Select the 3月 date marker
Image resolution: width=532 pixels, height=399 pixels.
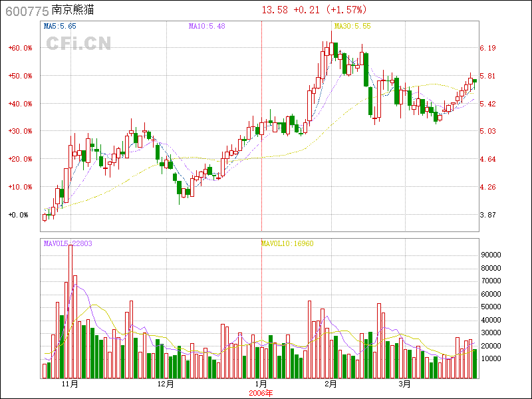tap(404, 384)
